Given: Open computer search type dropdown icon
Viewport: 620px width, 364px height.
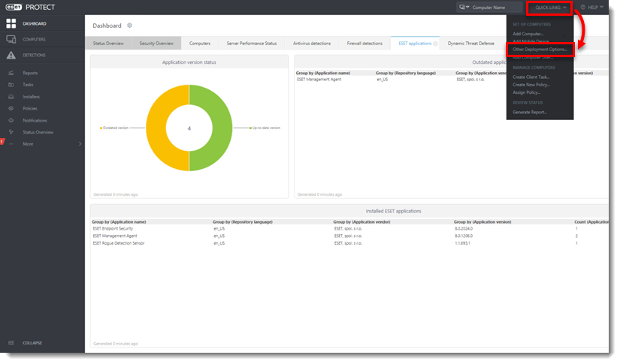Looking at the screenshot, I should [x=466, y=8].
